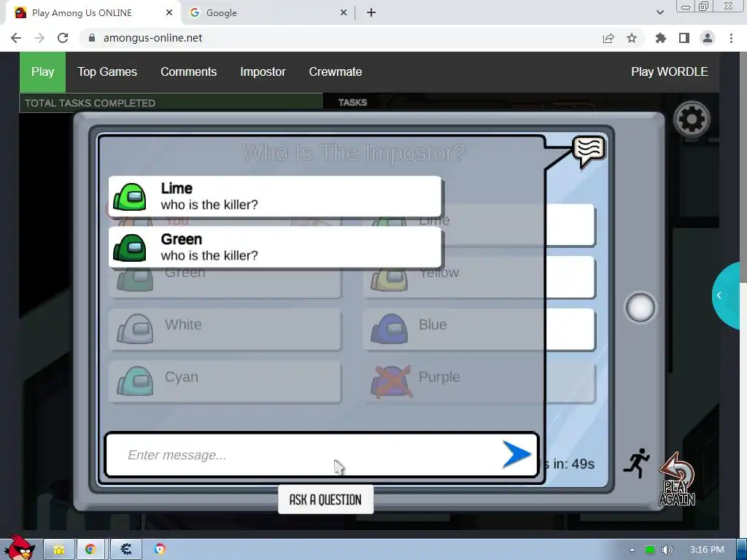Show hidden system tray icons
747x560 pixels.
pyautogui.click(x=632, y=550)
